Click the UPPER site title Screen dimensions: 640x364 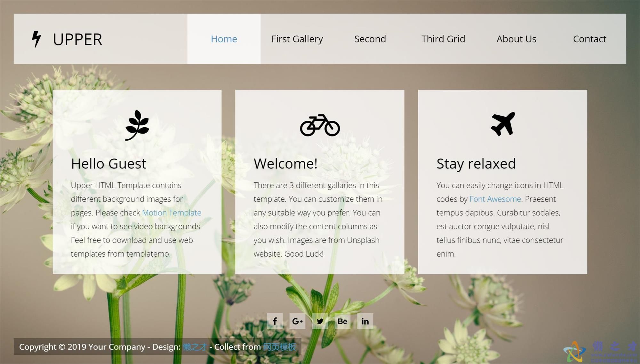(x=77, y=40)
